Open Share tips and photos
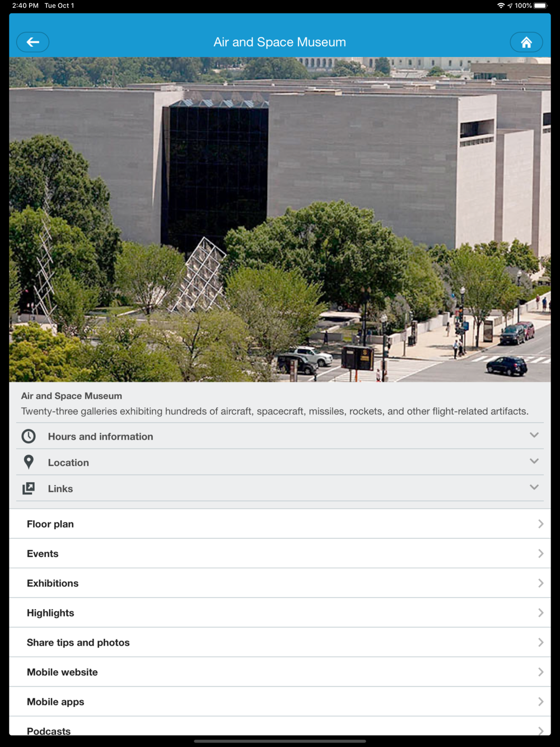This screenshot has height=747, width=560. pos(280,642)
